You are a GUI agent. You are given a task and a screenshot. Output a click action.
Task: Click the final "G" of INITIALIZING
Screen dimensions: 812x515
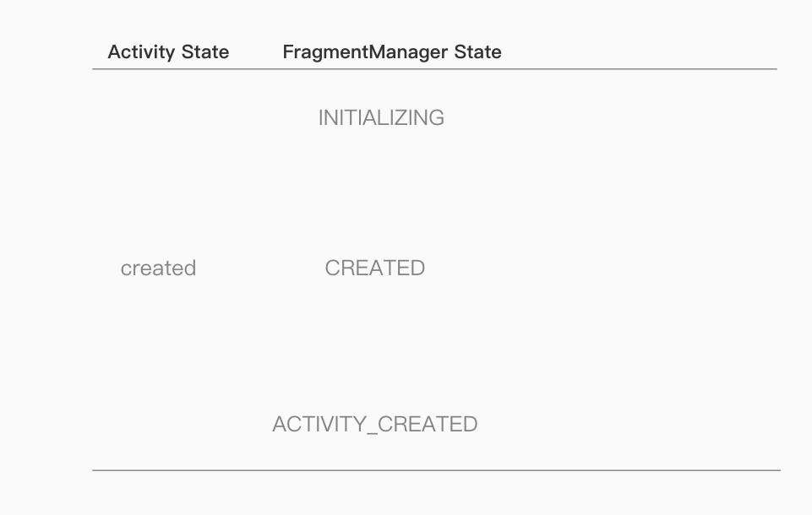pyautogui.click(x=436, y=118)
